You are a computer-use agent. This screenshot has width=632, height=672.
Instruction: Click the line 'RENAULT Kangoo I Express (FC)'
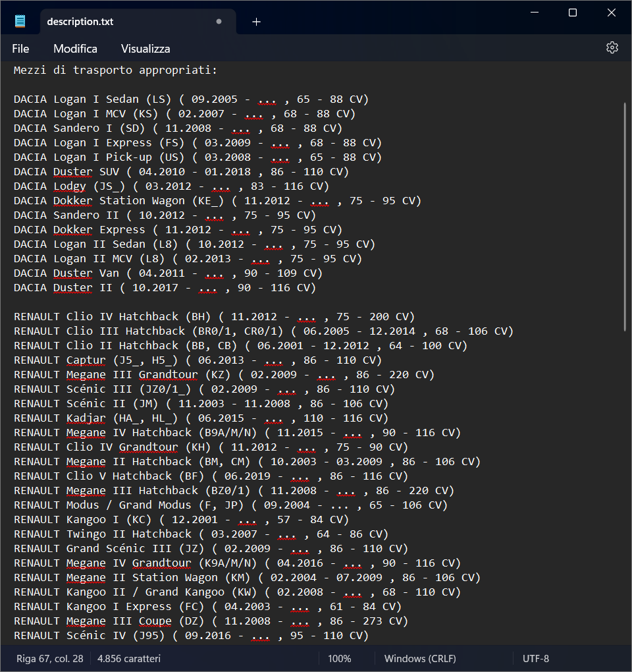[207, 607]
